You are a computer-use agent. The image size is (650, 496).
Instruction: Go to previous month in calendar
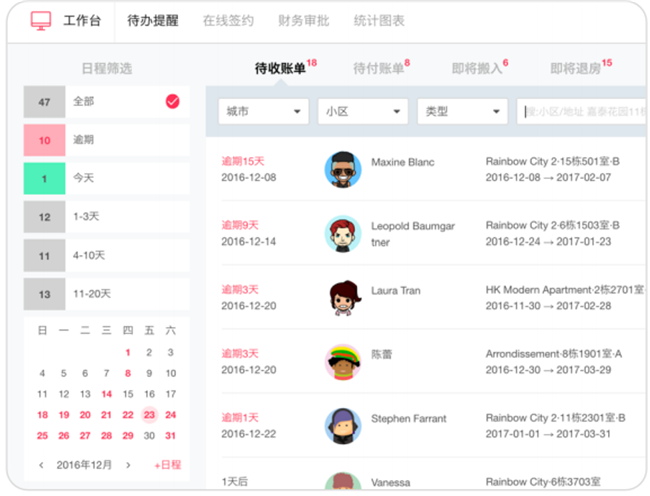click(x=41, y=465)
